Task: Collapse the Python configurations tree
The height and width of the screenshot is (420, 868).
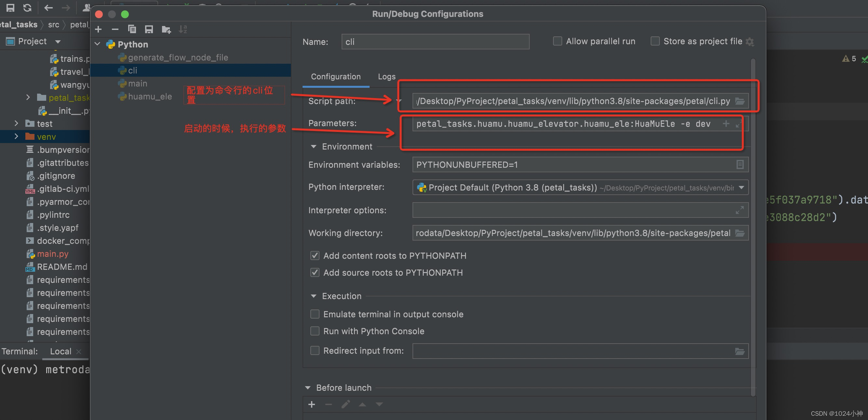Action: pyautogui.click(x=97, y=44)
